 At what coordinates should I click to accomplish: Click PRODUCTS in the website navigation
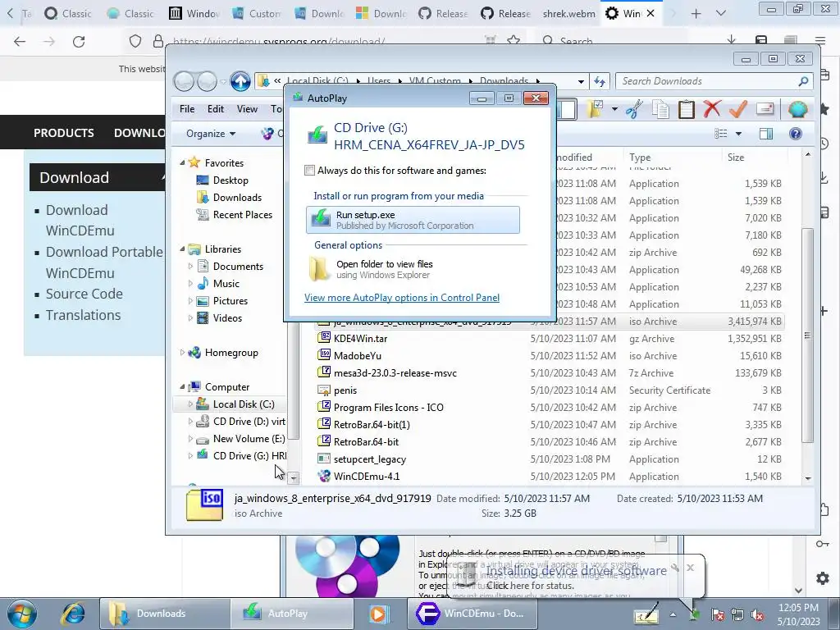(64, 133)
